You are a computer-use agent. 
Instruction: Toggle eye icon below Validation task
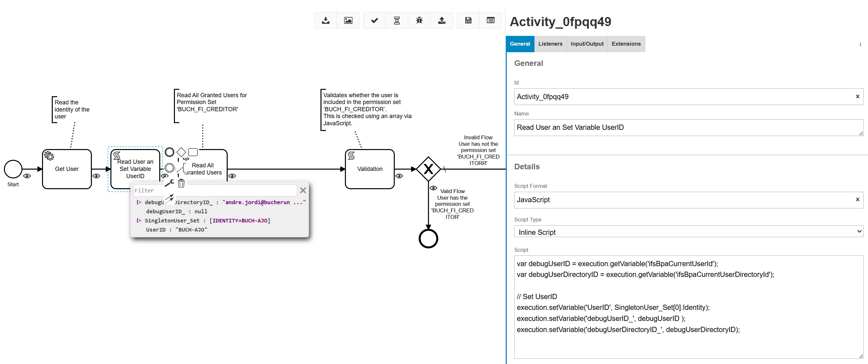[399, 176]
